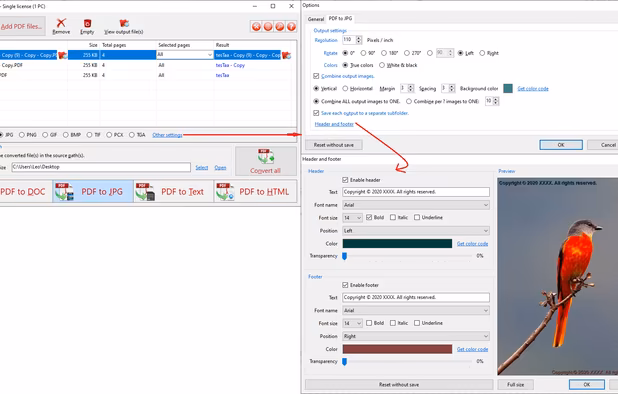This screenshot has height=394, width=618.
Task: Choose the Right rotate direction
Action: (482, 53)
